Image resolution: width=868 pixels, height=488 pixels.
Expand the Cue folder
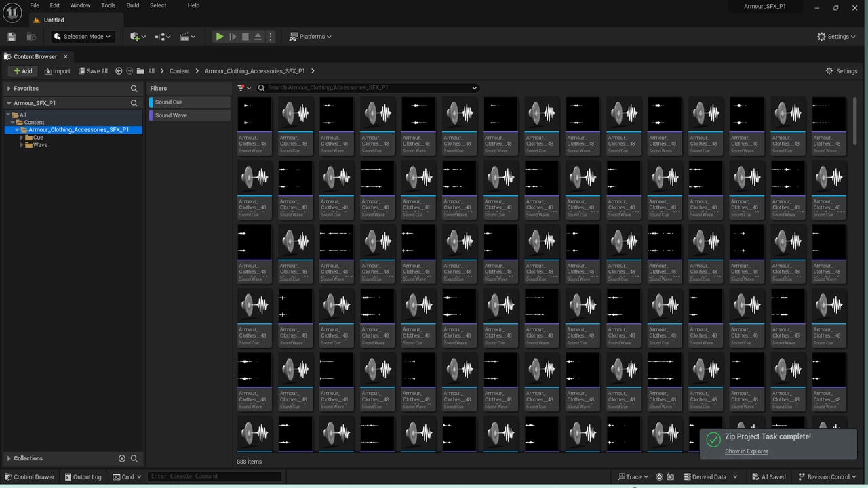pyautogui.click(x=22, y=137)
